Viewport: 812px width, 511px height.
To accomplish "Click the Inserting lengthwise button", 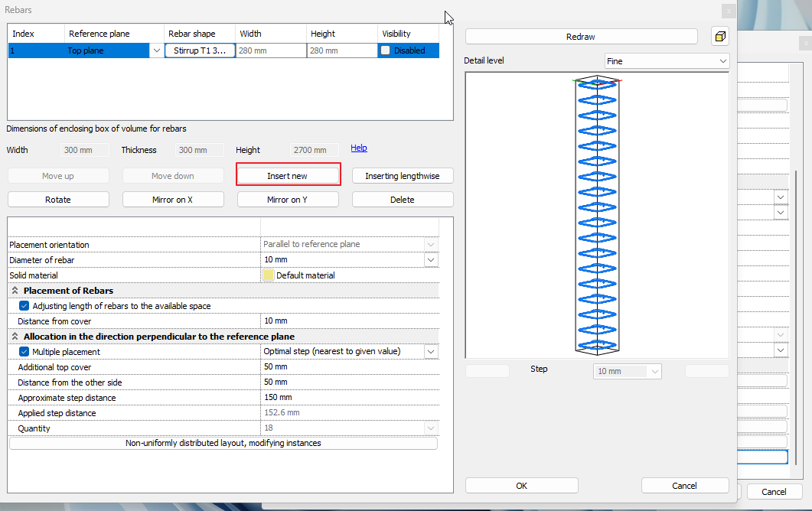I will (403, 176).
